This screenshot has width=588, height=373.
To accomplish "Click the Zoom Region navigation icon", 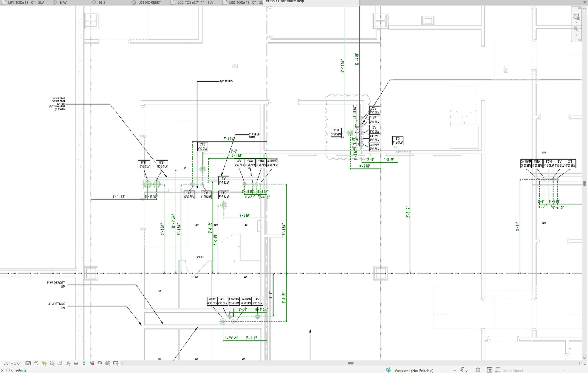I will pyautogui.click(x=576, y=30).
